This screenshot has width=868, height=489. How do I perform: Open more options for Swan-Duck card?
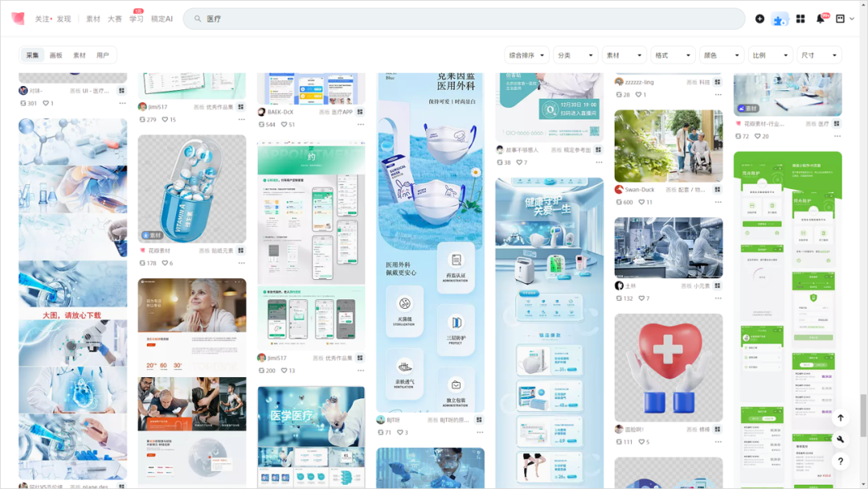(718, 202)
